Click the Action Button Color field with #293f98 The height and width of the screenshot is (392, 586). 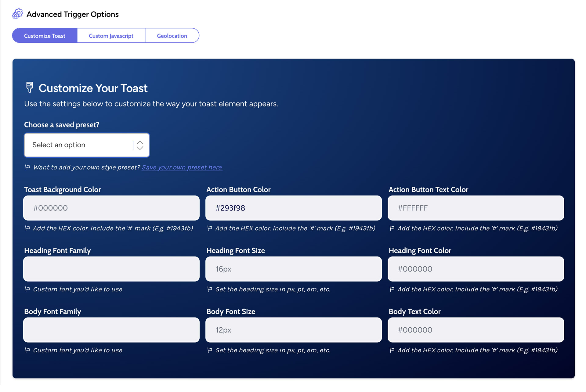(294, 208)
